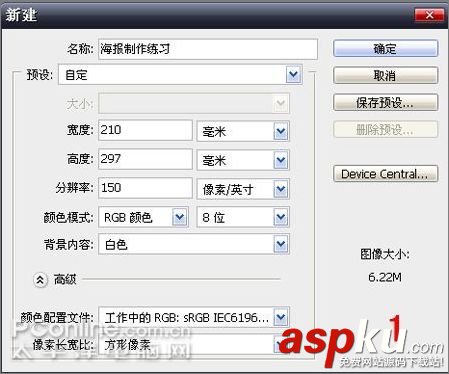
Task: Click the 确定 button
Action: [385, 49]
